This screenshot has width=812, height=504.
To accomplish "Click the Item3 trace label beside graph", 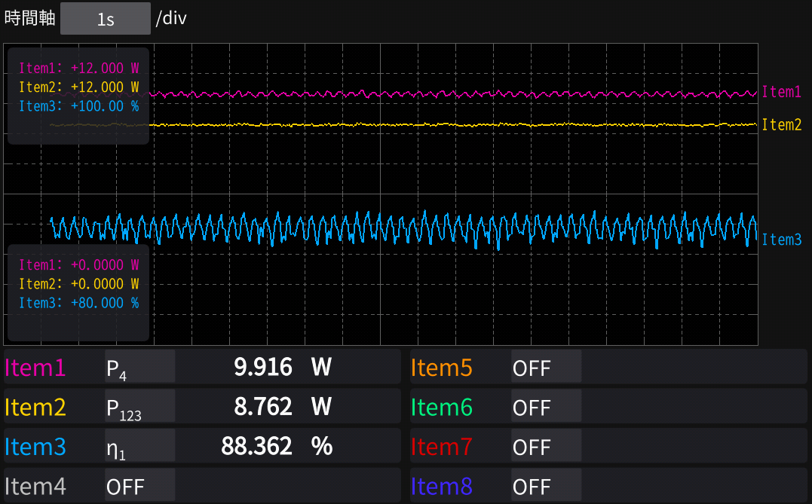I will 781,240.
